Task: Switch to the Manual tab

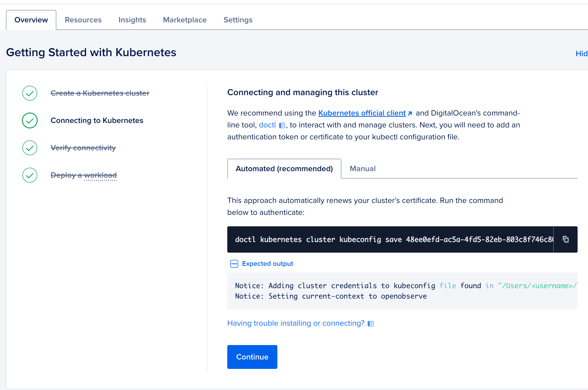Action: tap(362, 169)
